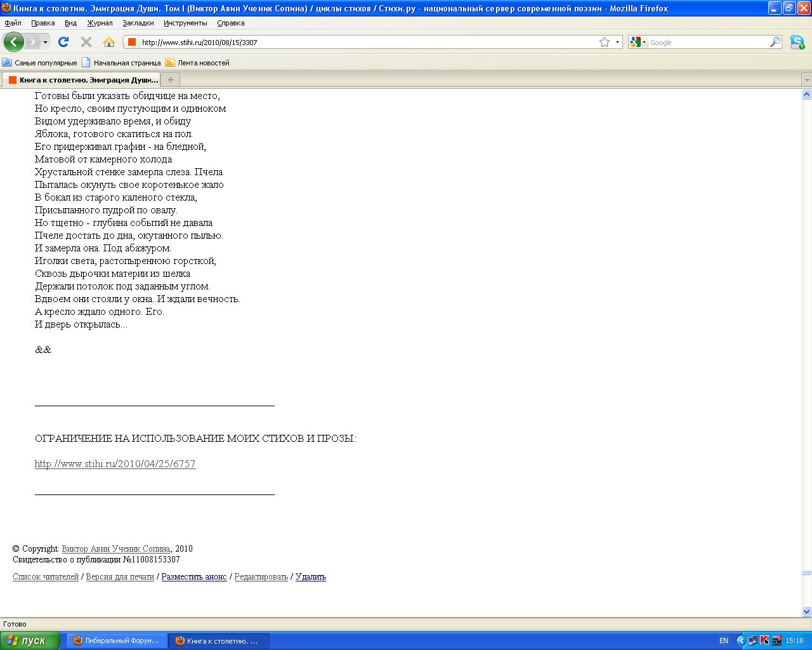
Task: Click the Пуск start button
Action: [x=30, y=640]
